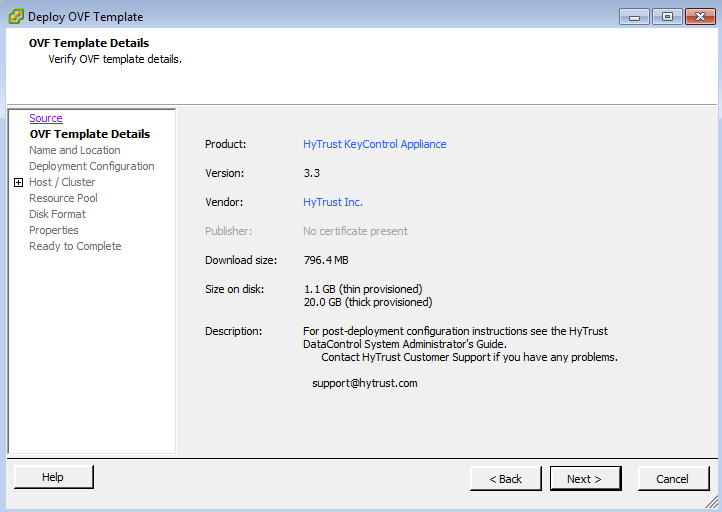Click the 'Description:' field label

[x=233, y=331]
